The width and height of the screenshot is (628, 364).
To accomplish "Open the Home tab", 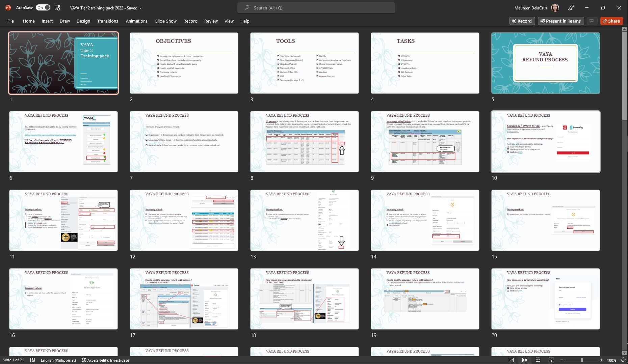I will [x=29, y=21].
